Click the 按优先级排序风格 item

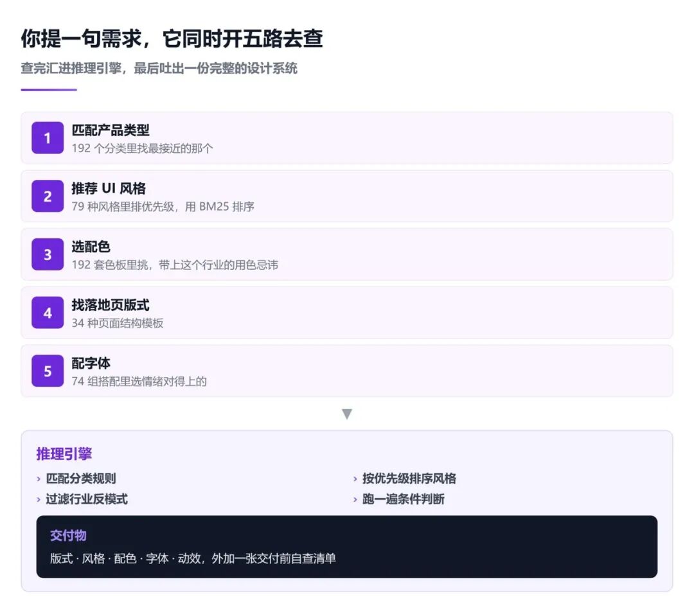[x=409, y=479]
